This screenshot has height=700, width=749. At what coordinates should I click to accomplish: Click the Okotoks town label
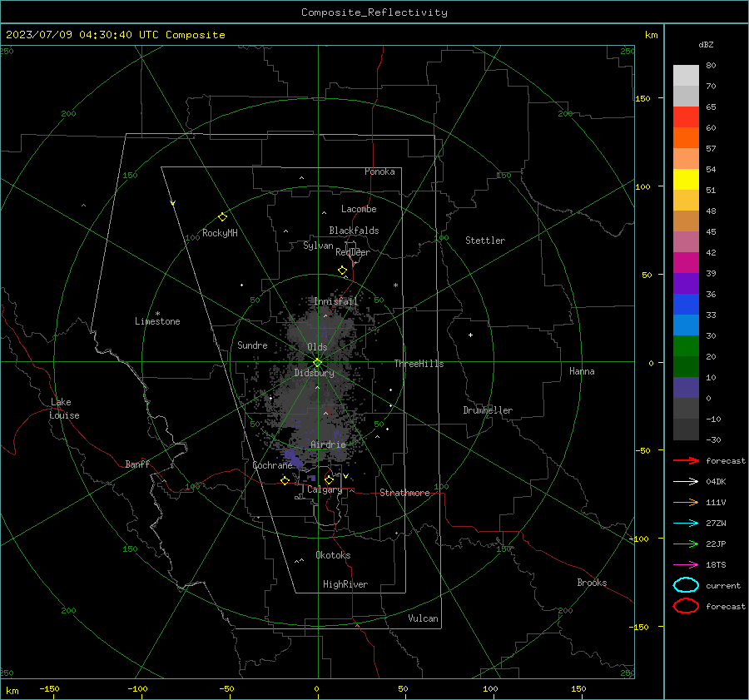tap(333, 555)
